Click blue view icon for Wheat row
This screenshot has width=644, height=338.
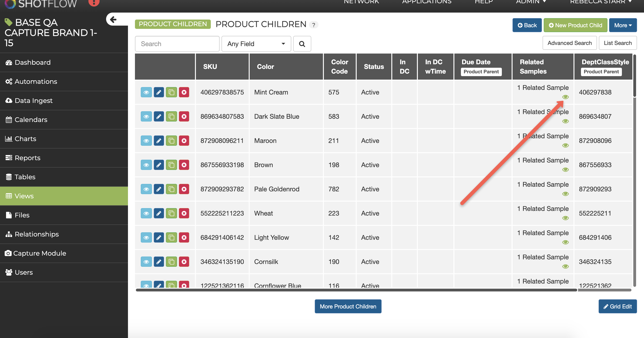(146, 213)
